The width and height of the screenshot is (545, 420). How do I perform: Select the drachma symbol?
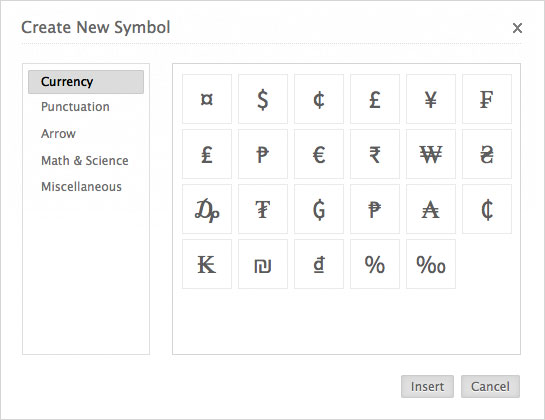click(207, 209)
